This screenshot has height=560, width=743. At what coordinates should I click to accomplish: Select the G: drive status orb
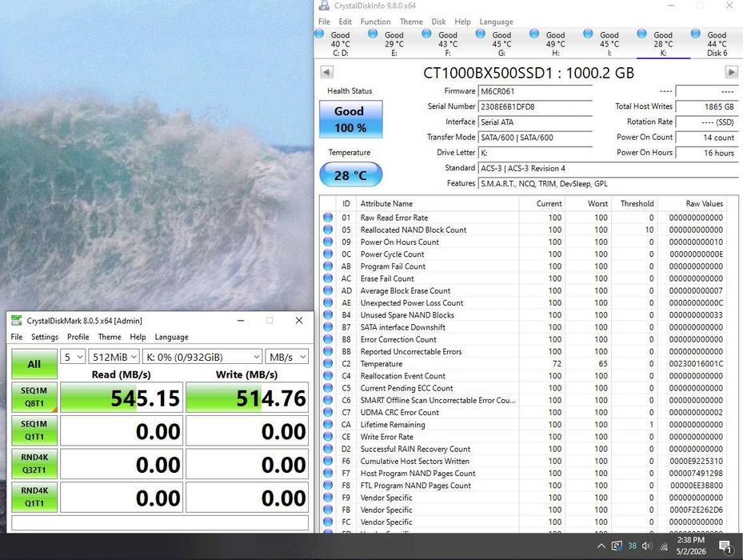tap(481, 34)
